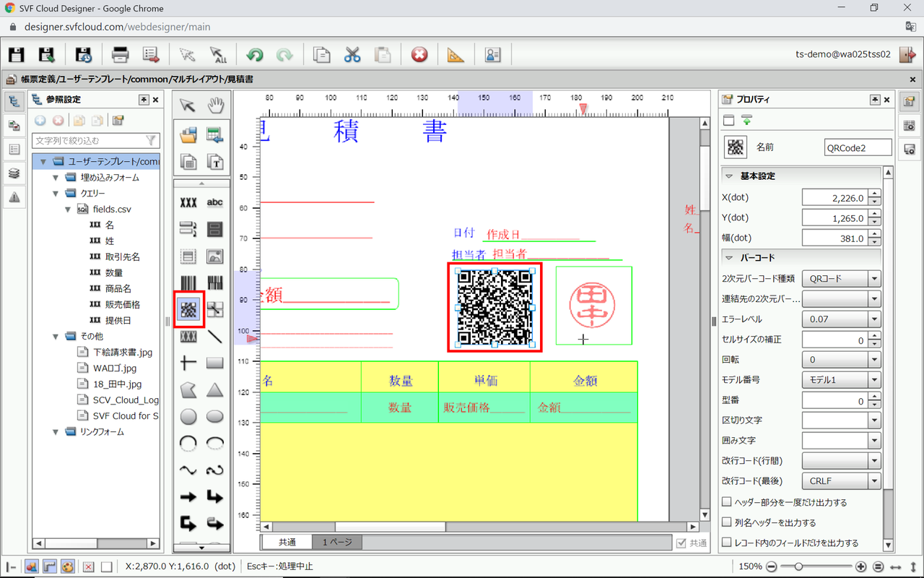Viewport: 924px width, 578px height.
Task: Toggle レコード内のフィールドだけを出力する checkbox
Action: [727, 543]
